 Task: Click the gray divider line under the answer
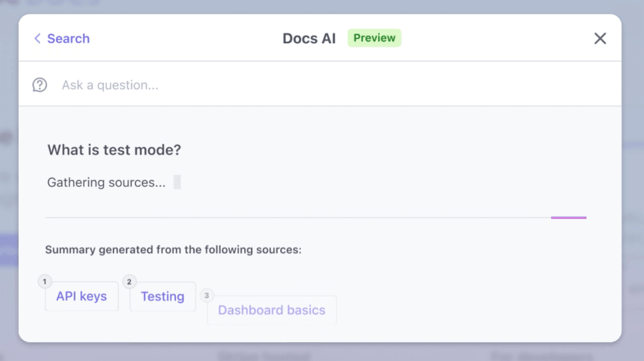[x=296, y=217]
